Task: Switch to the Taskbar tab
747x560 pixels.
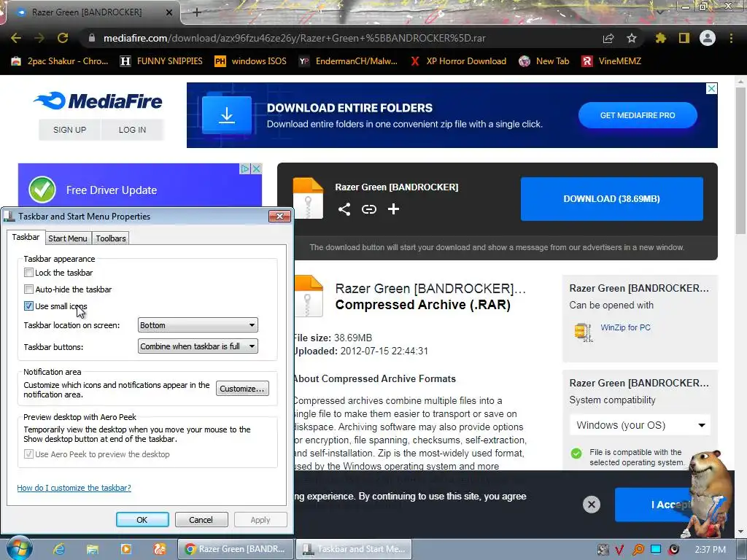Action: [x=26, y=237]
